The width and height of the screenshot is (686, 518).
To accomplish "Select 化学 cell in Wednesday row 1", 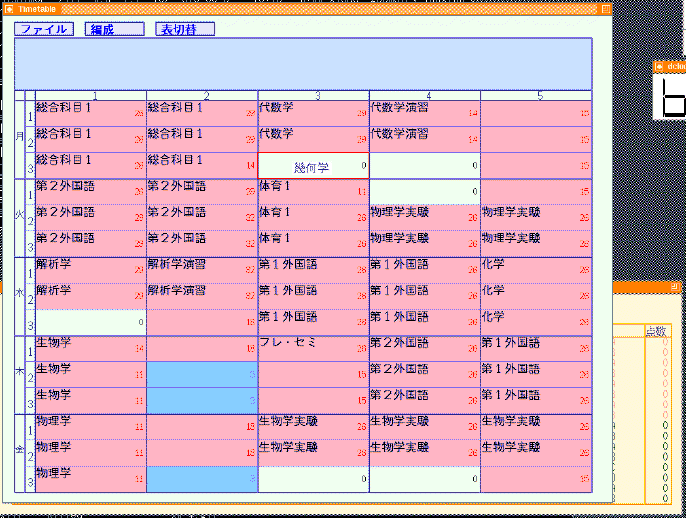I will tap(537, 270).
